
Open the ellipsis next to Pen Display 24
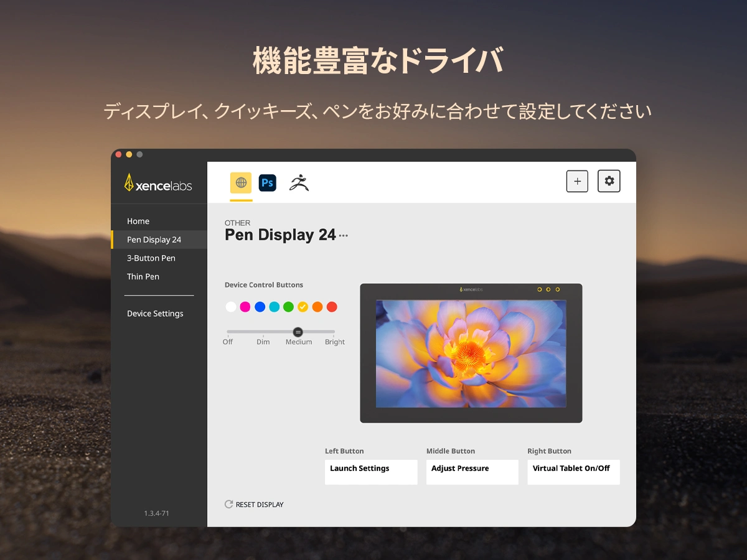(x=344, y=236)
